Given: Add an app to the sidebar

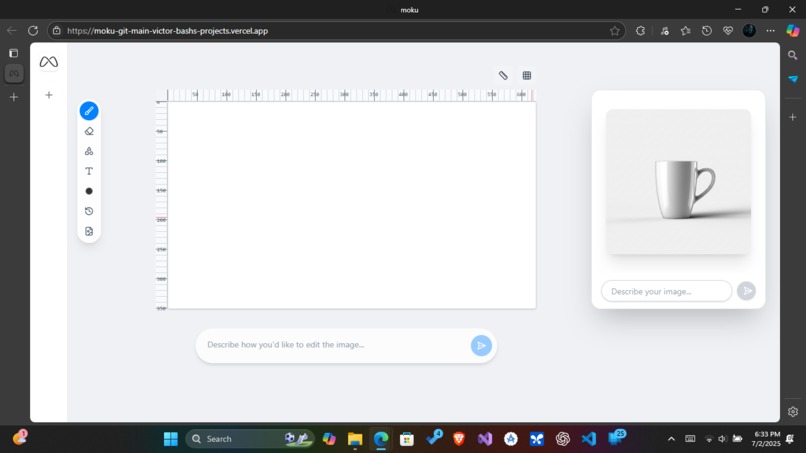Looking at the screenshot, I should point(793,117).
